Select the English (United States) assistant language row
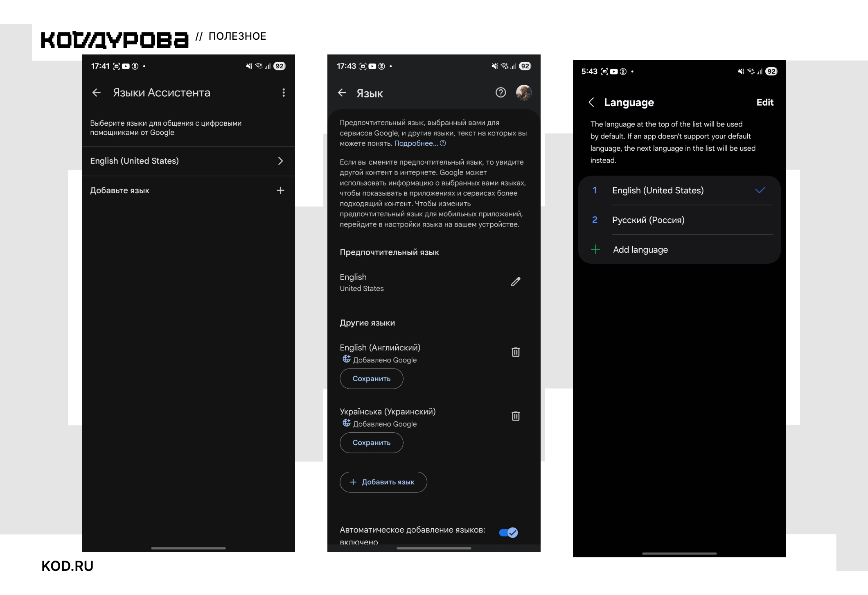This screenshot has height=595, width=868. tap(188, 161)
